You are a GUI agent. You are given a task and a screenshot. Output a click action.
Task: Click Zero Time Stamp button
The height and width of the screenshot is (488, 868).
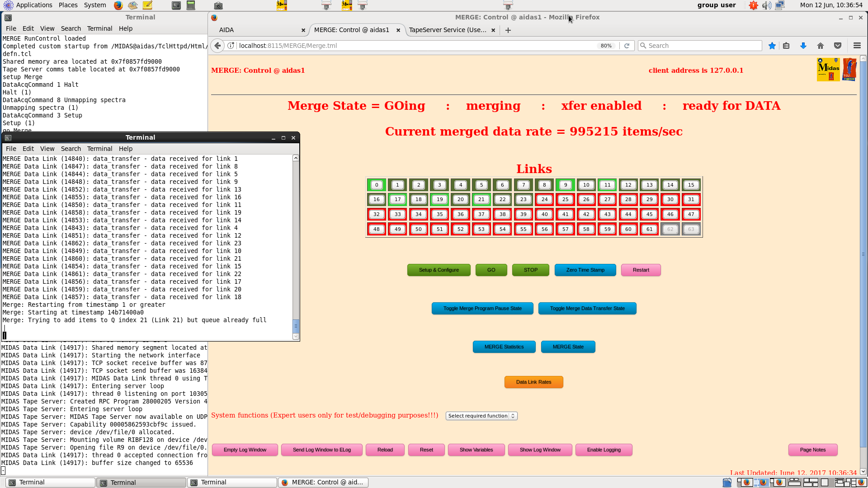585,270
